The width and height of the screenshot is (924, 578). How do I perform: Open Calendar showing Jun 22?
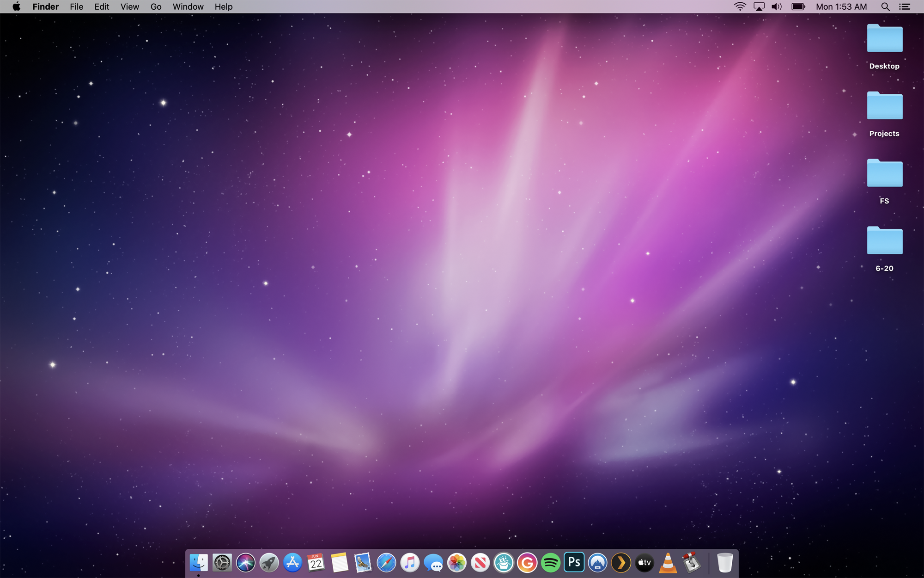(x=316, y=563)
